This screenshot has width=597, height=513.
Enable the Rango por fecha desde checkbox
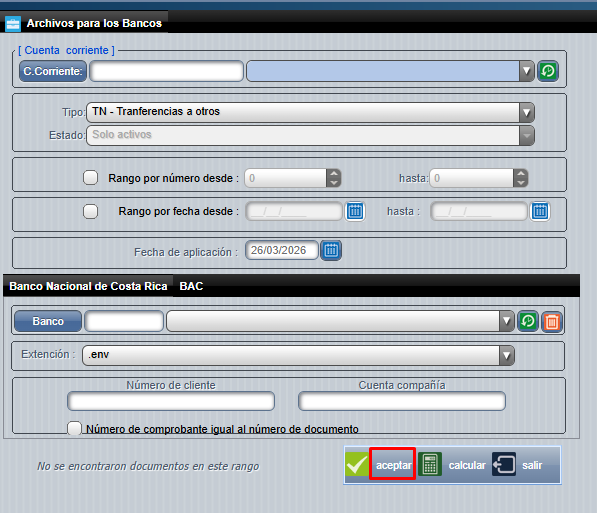click(x=91, y=211)
